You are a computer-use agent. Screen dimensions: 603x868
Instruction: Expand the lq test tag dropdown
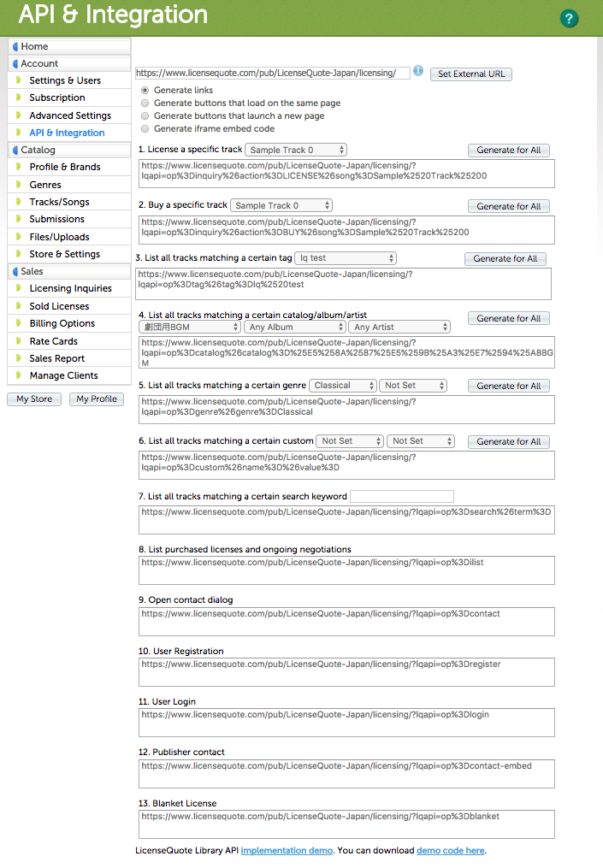click(346, 258)
